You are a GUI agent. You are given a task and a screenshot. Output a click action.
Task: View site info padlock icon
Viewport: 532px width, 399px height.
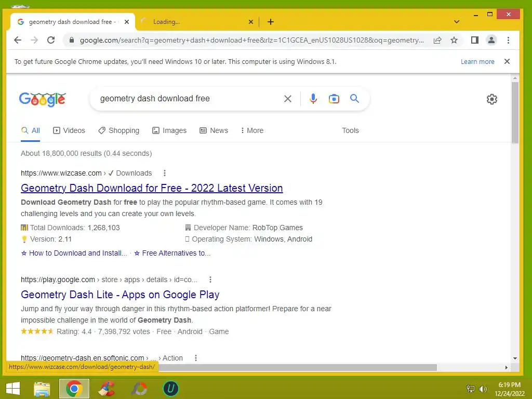pos(72,40)
